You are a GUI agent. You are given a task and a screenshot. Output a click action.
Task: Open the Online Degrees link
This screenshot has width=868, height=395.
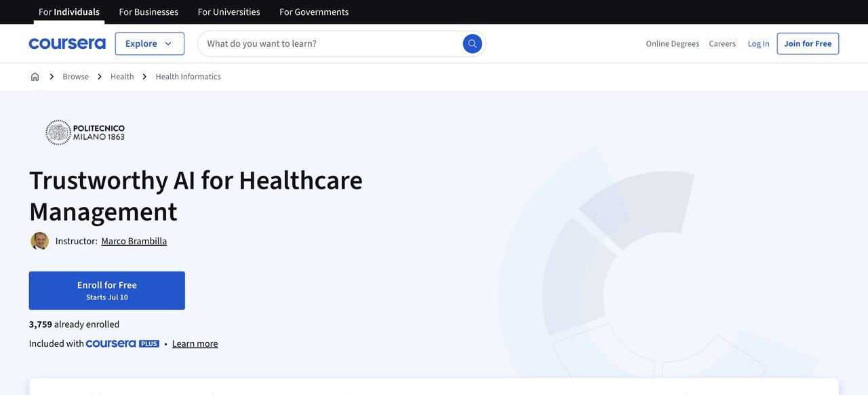(673, 43)
